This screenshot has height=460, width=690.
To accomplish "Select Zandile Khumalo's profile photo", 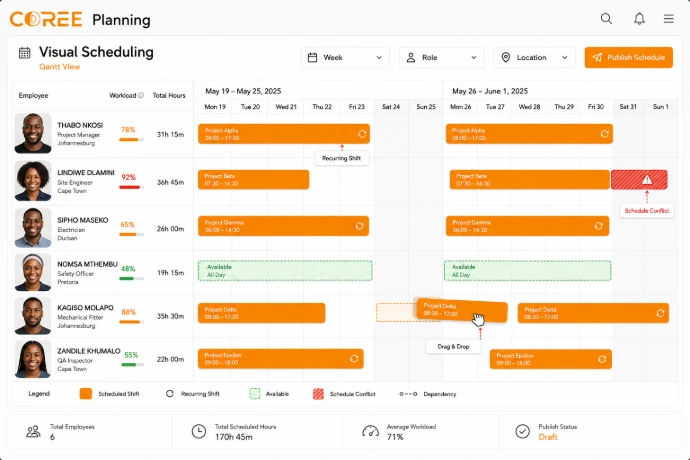I will coord(33,359).
